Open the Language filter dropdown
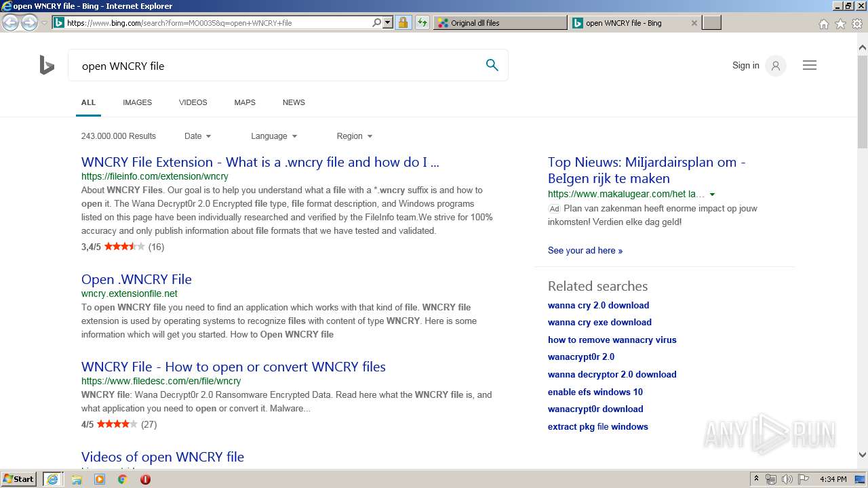The height and width of the screenshot is (488, 868). point(274,136)
